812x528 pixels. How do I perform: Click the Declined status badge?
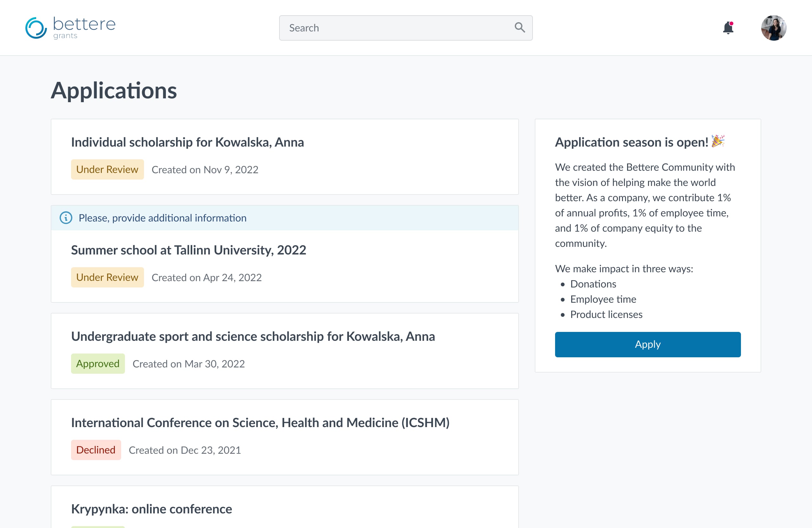pyautogui.click(x=96, y=450)
